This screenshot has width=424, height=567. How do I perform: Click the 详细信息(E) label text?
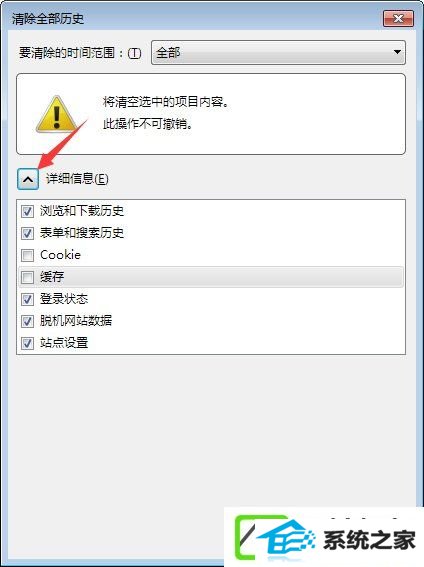pyautogui.click(x=77, y=179)
